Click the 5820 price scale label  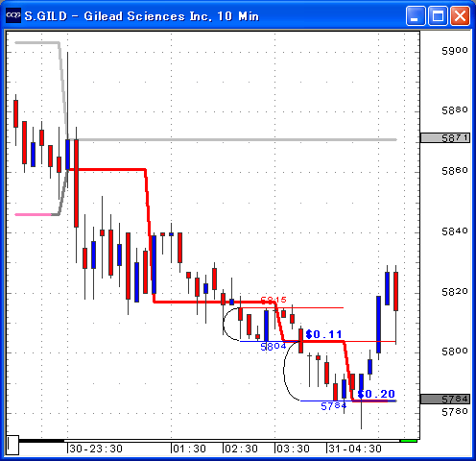[x=455, y=291]
